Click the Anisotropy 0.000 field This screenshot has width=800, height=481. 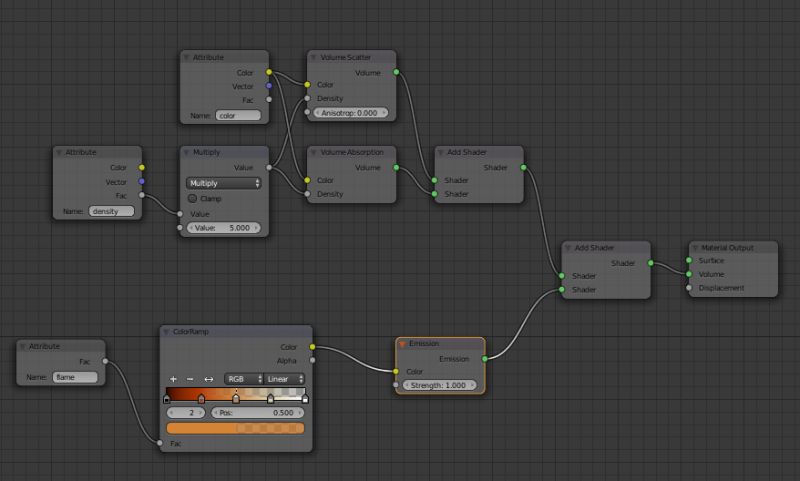pos(349,113)
